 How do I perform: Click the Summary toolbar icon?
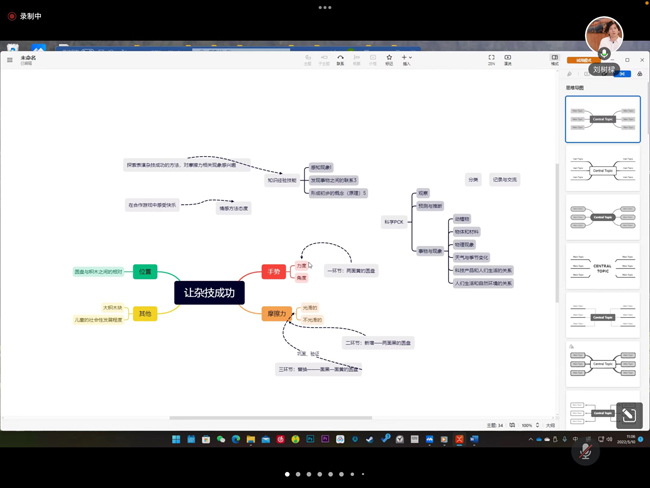pos(357,60)
